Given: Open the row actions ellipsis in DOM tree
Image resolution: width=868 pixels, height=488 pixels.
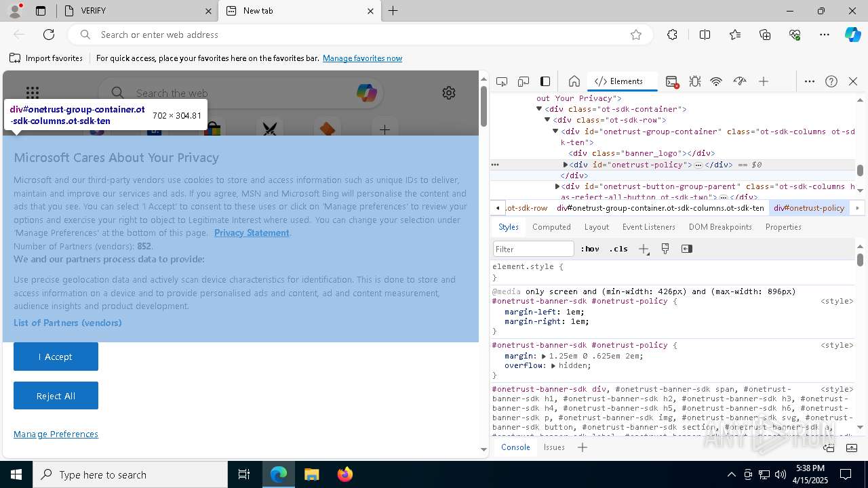Looking at the screenshot, I should 495,165.
